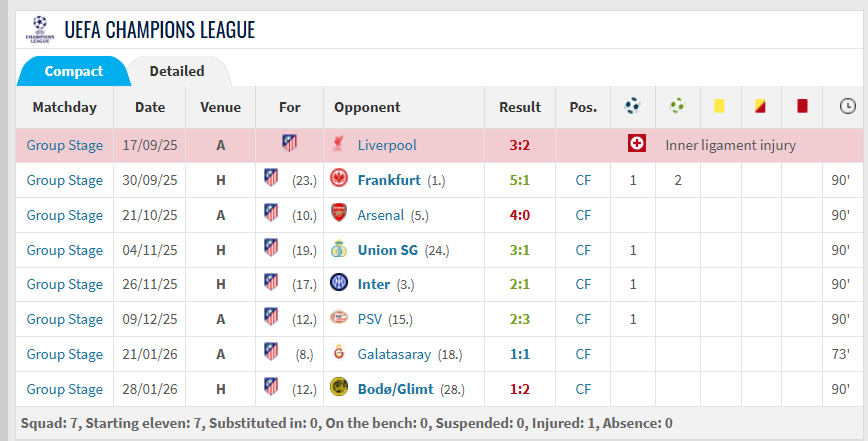Click the Atlético crest in Liverpool row
This screenshot has height=441, width=868.
coord(289,144)
